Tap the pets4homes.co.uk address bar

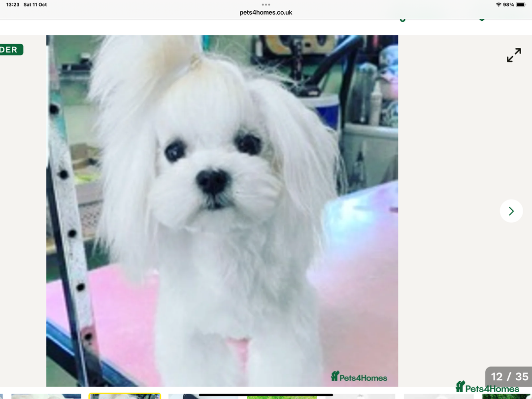(266, 12)
